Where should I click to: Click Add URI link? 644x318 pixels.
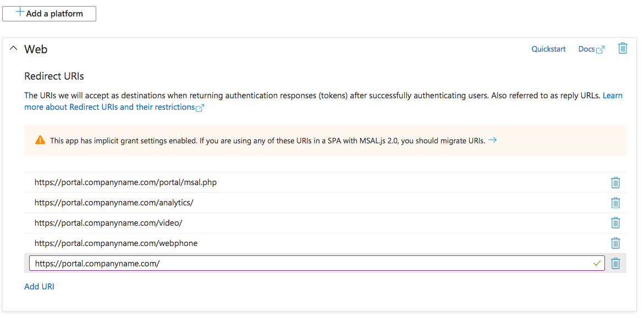tap(39, 286)
